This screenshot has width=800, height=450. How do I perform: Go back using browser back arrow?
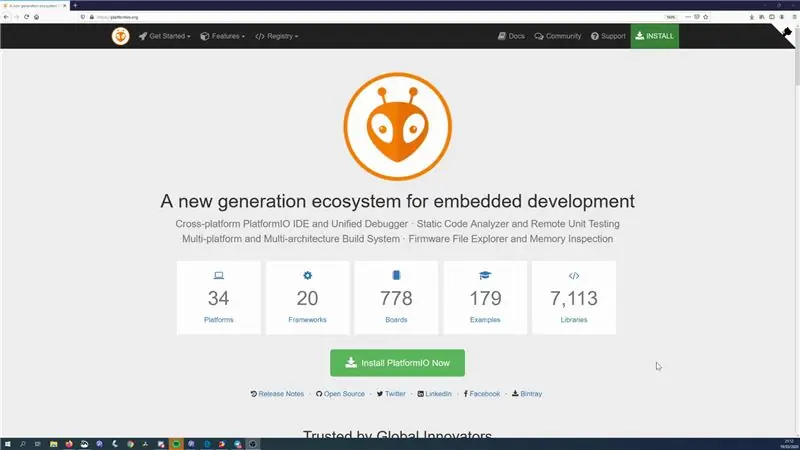click(6, 17)
